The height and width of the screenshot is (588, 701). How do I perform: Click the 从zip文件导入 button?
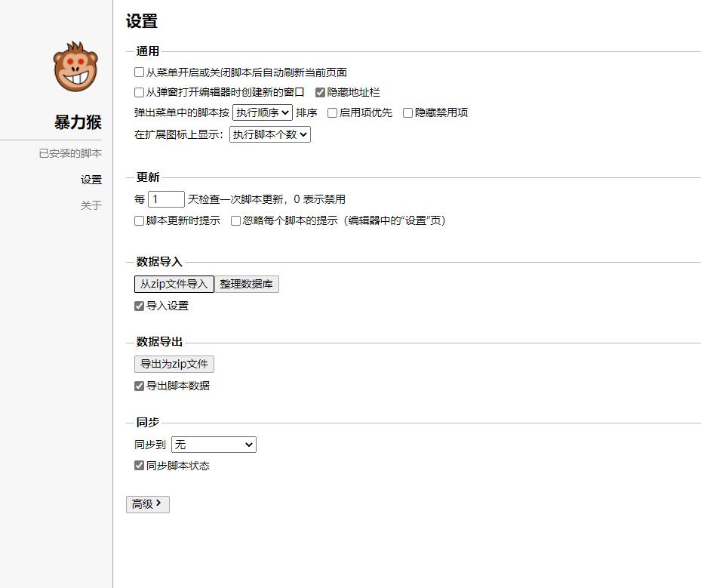[174, 284]
